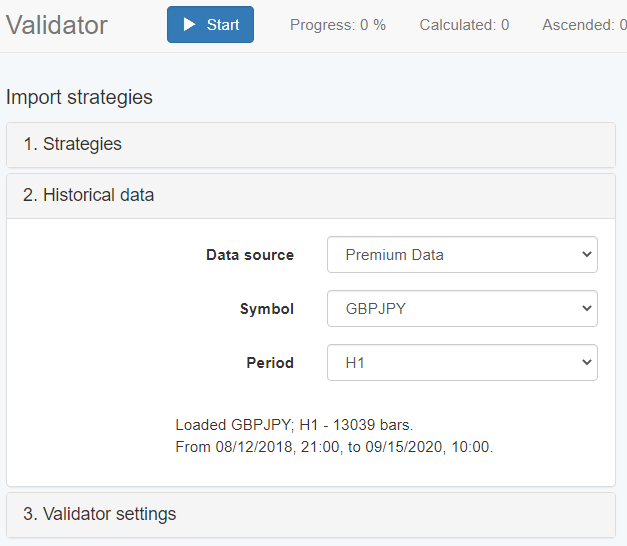This screenshot has width=627, height=546.
Task: Click the Import strategies heading
Action: coord(79,97)
